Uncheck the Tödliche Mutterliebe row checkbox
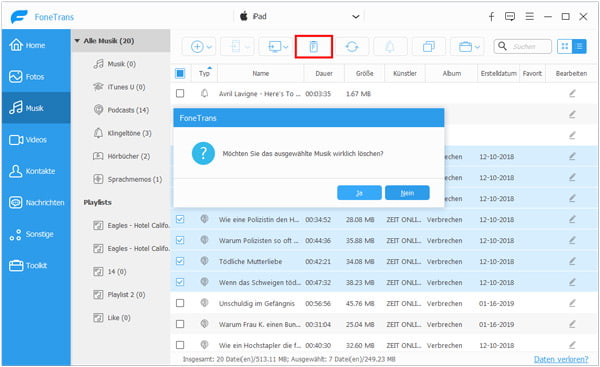Screen dimensions: 600x367 pos(180,261)
